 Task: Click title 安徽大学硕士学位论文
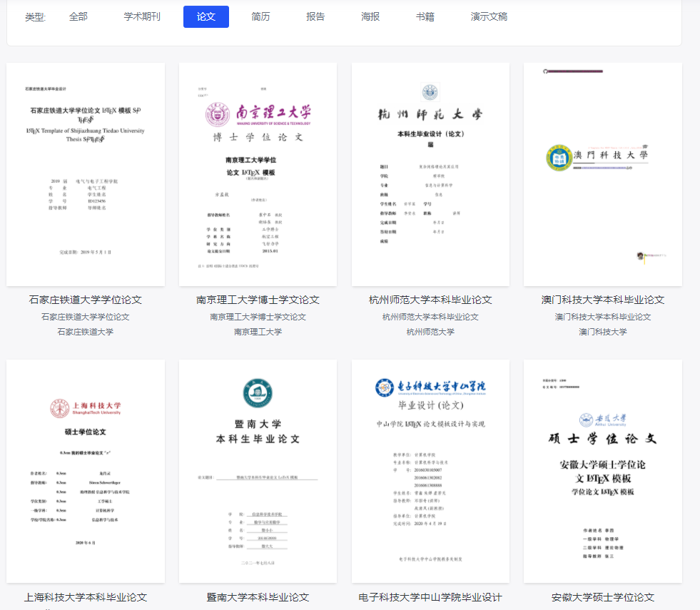(603, 597)
